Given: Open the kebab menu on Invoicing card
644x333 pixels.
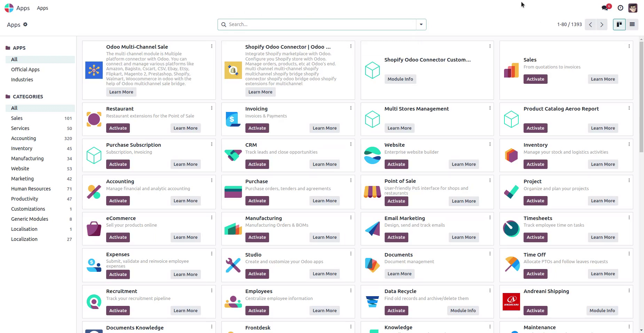Looking at the screenshot, I should (351, 108).
